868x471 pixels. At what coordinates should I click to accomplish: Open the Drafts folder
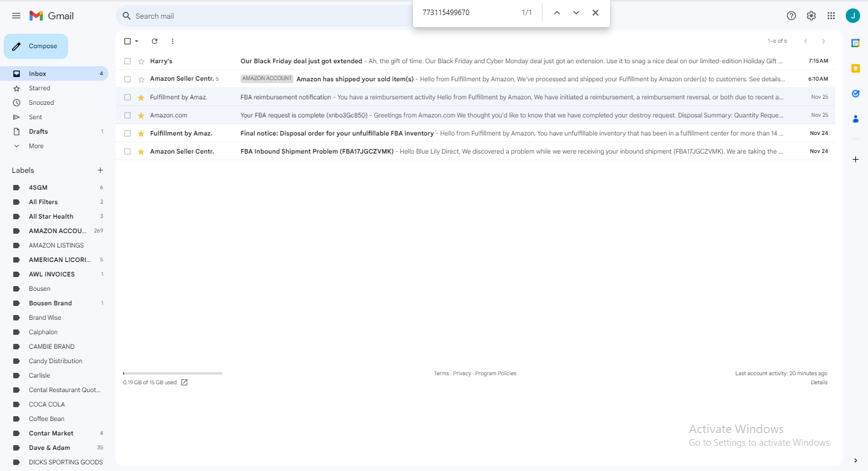[x=54, y=131]
